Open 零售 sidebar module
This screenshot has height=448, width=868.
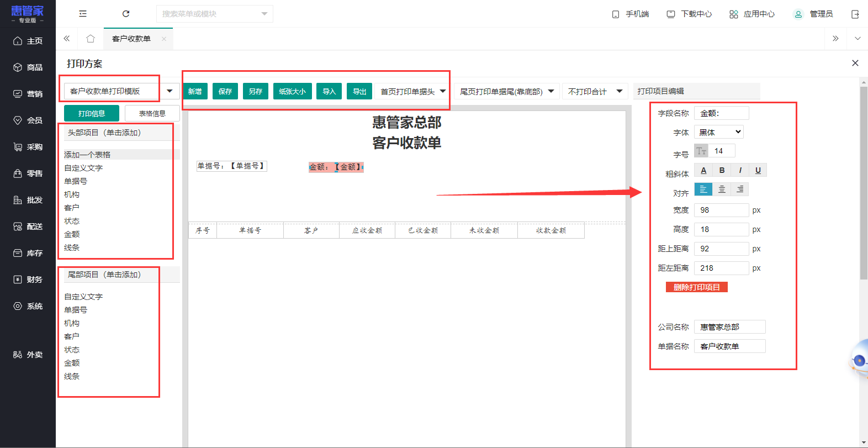28,173
